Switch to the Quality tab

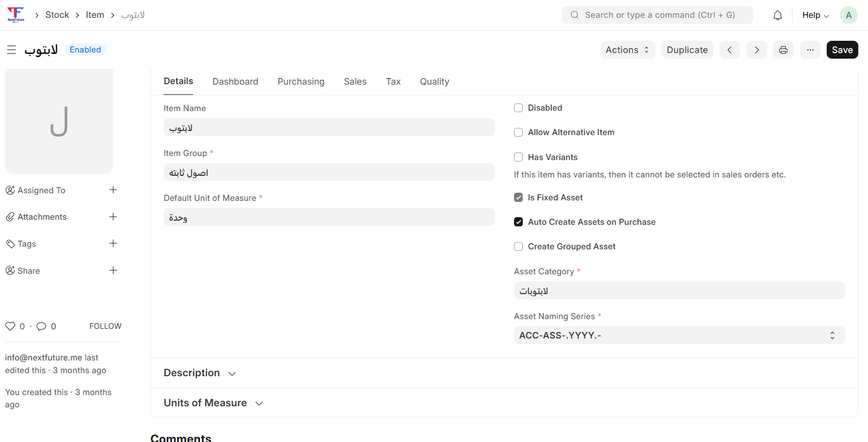pyautogui.click(x=434, y=82)
